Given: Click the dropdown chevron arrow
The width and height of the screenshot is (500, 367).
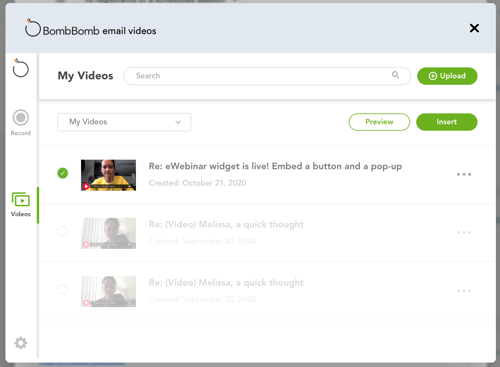Looking at the screenshot, I should (x=178, y=122).
